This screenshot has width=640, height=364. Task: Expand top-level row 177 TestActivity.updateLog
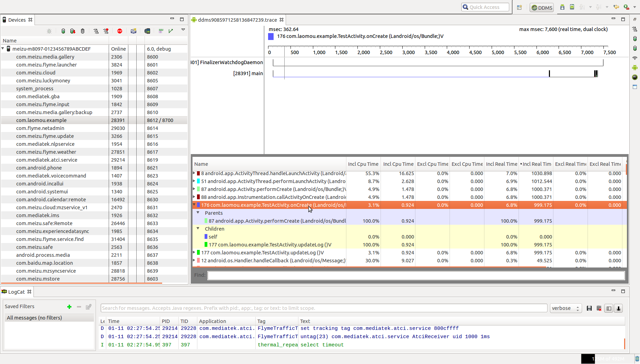194,252
